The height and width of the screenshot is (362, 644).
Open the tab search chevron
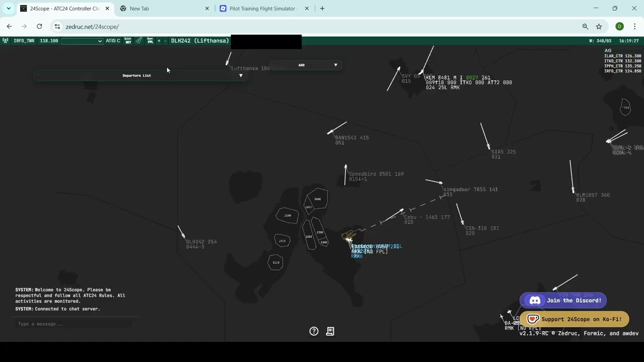click(x=9, y=9)
